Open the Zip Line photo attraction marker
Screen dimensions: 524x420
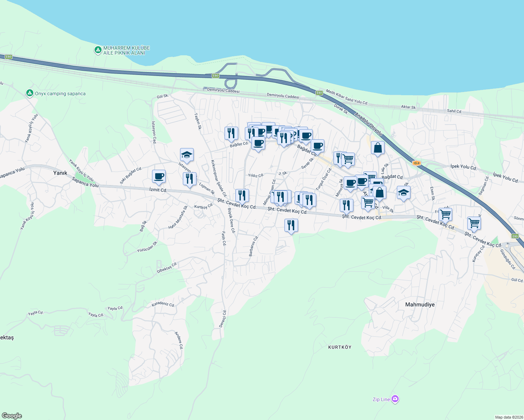(x=395, y=399)
